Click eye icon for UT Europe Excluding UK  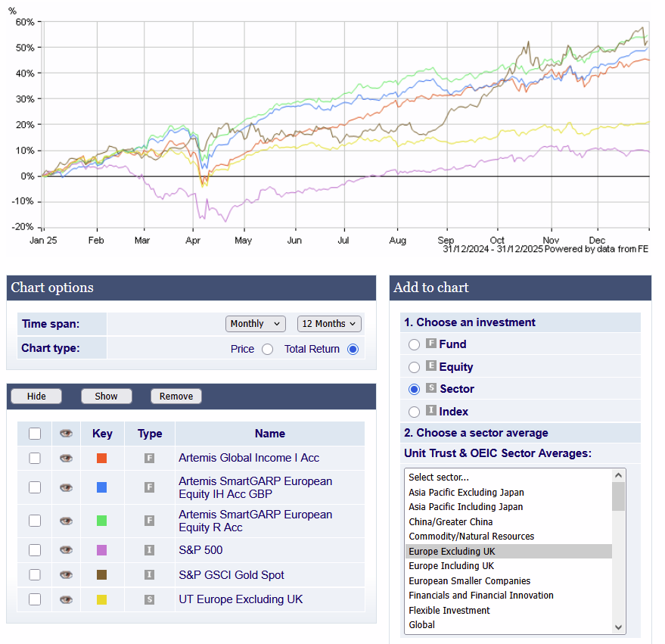pos(67,599)
